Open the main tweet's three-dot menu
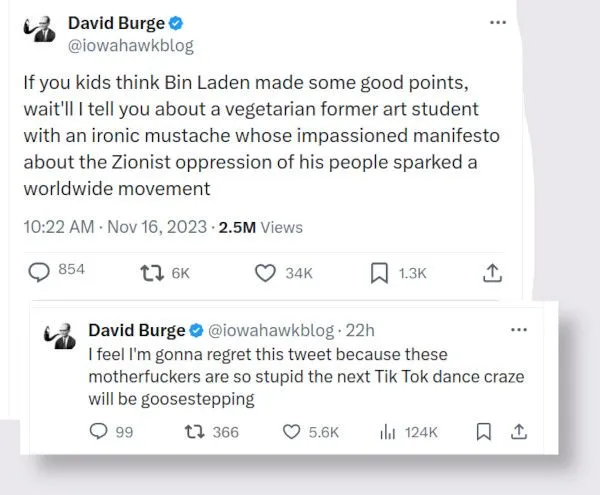 click(x=497, y=24)
